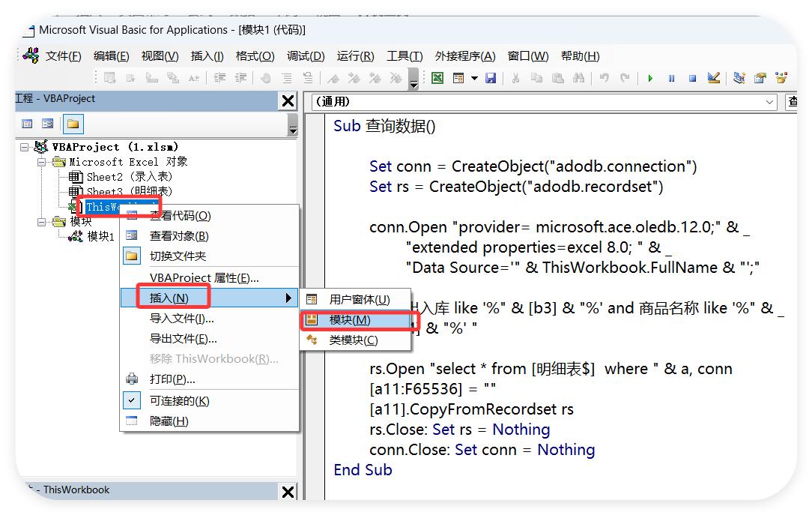Toggle Folders button in project panel

(73, 124)
